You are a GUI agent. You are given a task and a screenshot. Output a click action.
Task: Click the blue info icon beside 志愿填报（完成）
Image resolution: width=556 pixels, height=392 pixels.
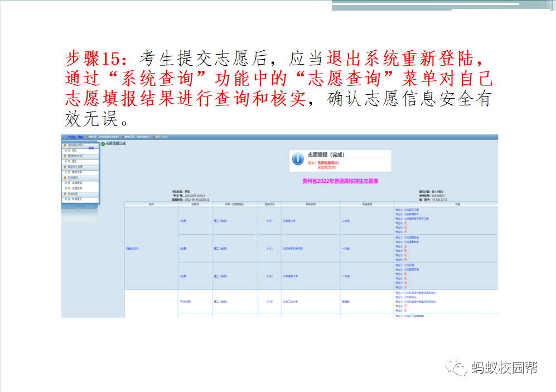point(298,159)
